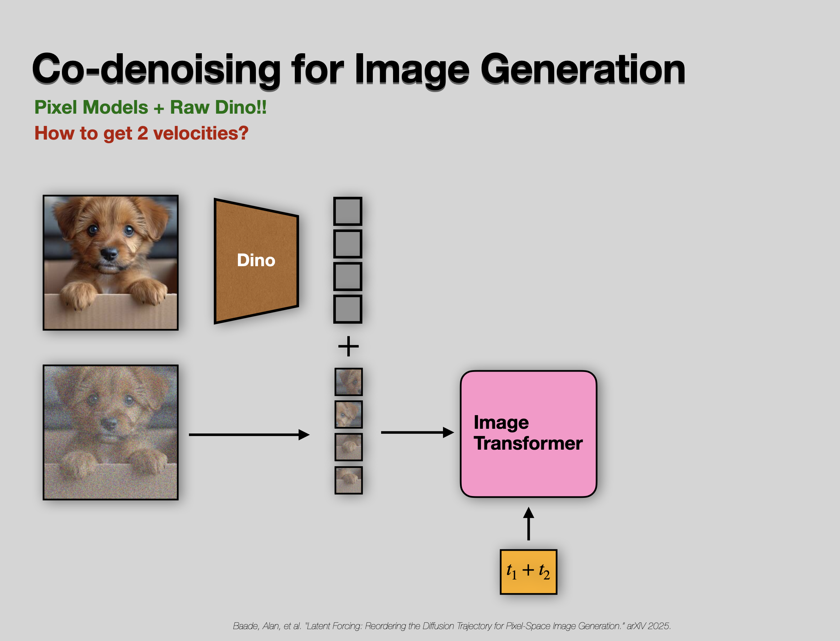Viewport: 840px width, 641px height.
Task: Select the second gray Dino token square
Action: point(348,244)
